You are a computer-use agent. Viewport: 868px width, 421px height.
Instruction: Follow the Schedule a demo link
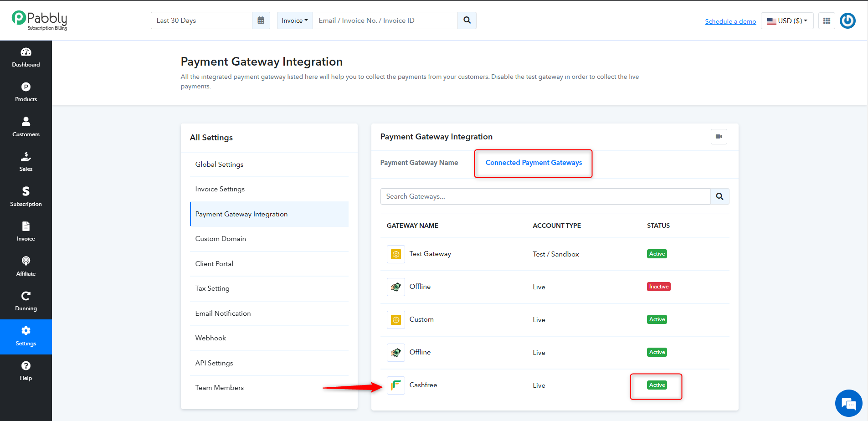pos(730,21)
